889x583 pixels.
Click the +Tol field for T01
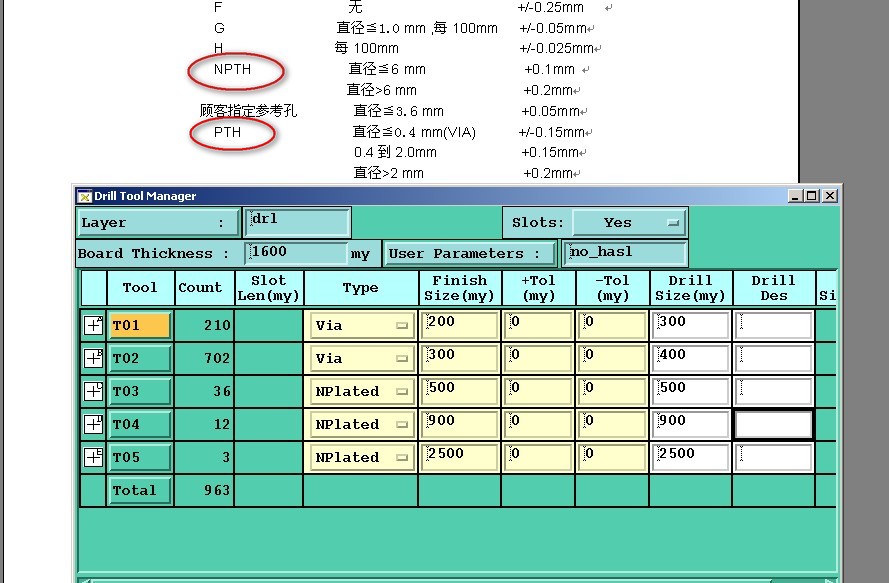click(538, 326)
